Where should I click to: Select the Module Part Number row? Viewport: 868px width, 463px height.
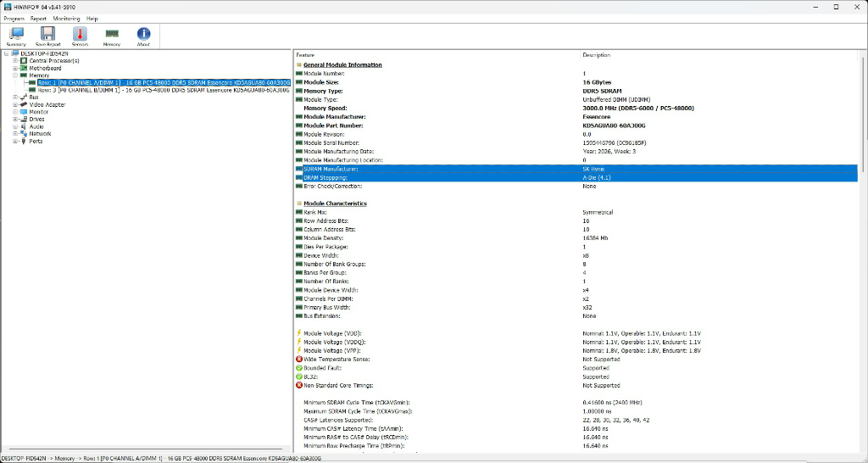pyautogui.click(x=576, y=126)
